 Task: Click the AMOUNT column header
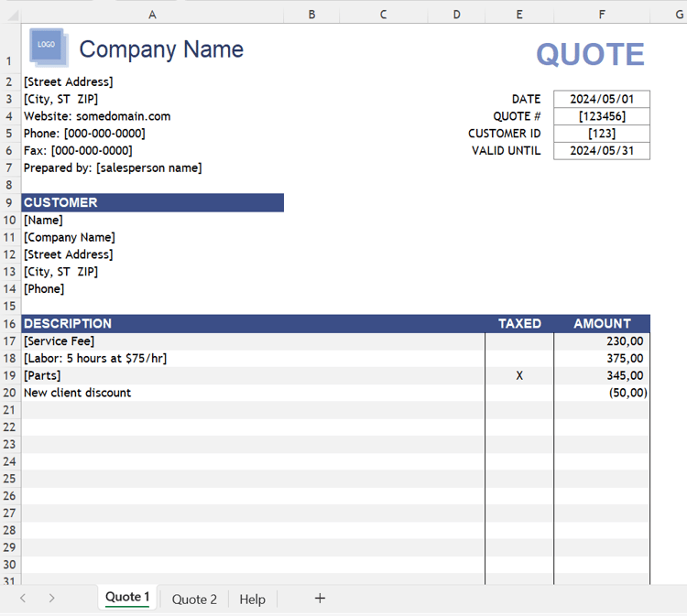(x=603, y=323)
